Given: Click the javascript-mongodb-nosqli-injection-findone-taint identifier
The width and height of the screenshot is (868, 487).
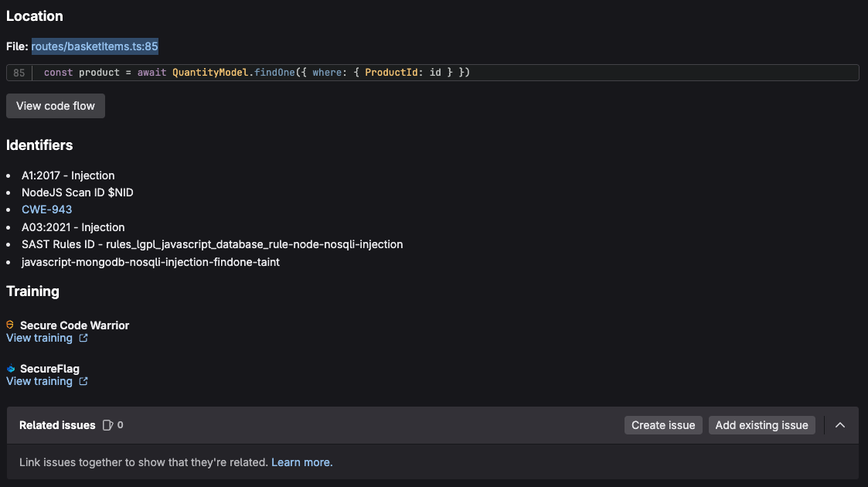Looking at the screenshot, I should (x=150, y=262).
